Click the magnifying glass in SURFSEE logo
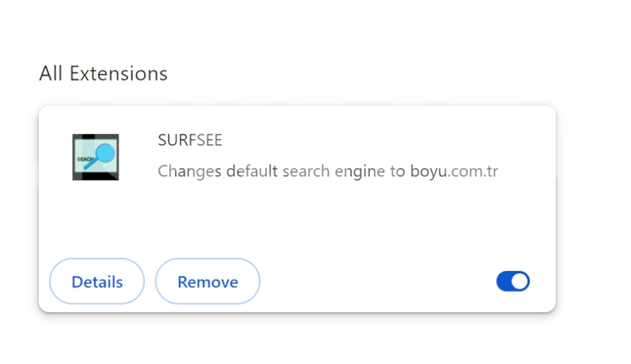Viewport: 631px width, 364px height. click(x=101, y=156)
